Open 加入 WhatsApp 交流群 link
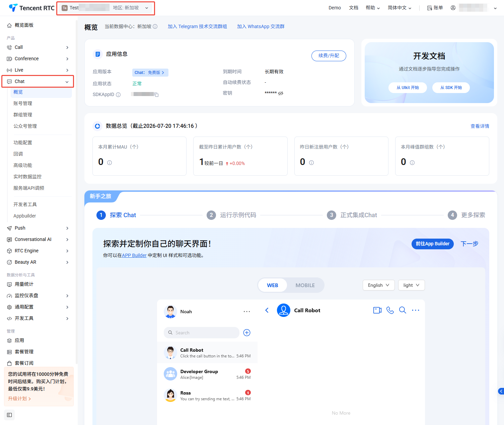 click(x=261, y=26)
